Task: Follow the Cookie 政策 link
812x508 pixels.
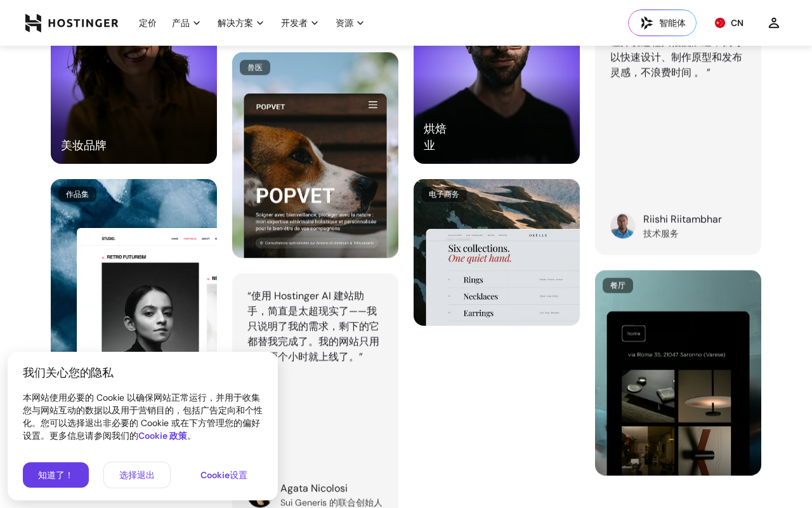Action: 162,436
